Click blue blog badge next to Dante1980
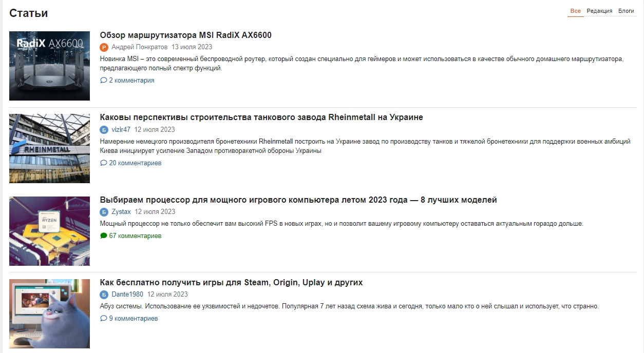This screenshot has width=644, height=353. point(104,295)
